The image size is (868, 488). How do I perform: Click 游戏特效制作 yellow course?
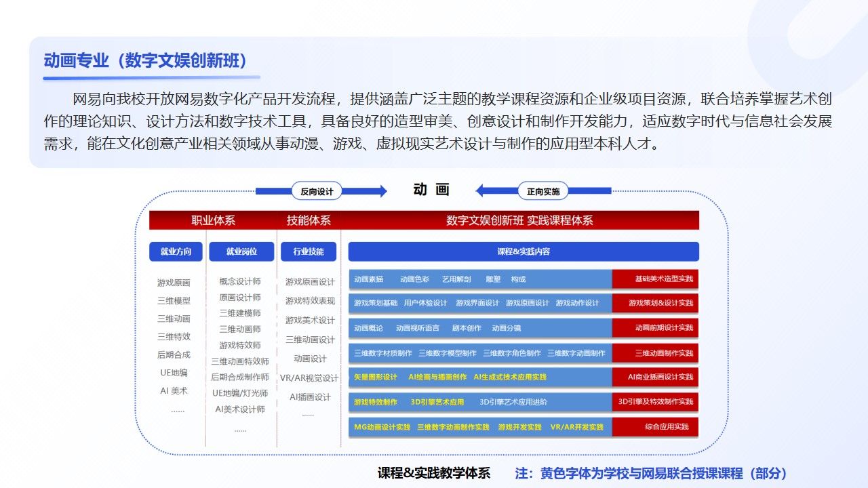click(x=376, y=402)
